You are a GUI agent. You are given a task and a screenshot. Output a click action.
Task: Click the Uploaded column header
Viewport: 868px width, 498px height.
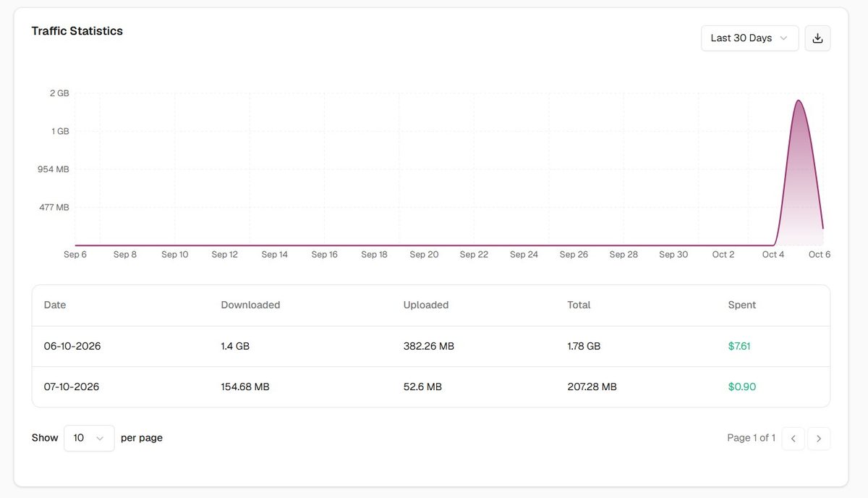(426, 305)
